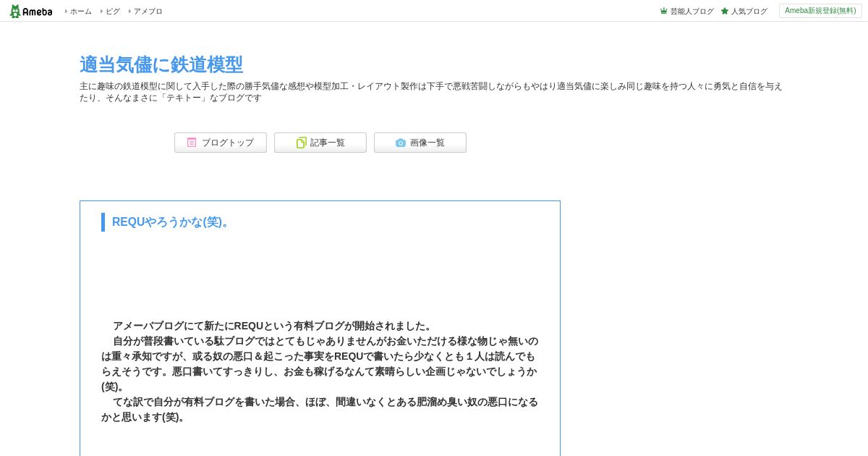Click paragraph starting てな訳で自分が有料ブログ

pyautogui.click(x=320, y=409)
